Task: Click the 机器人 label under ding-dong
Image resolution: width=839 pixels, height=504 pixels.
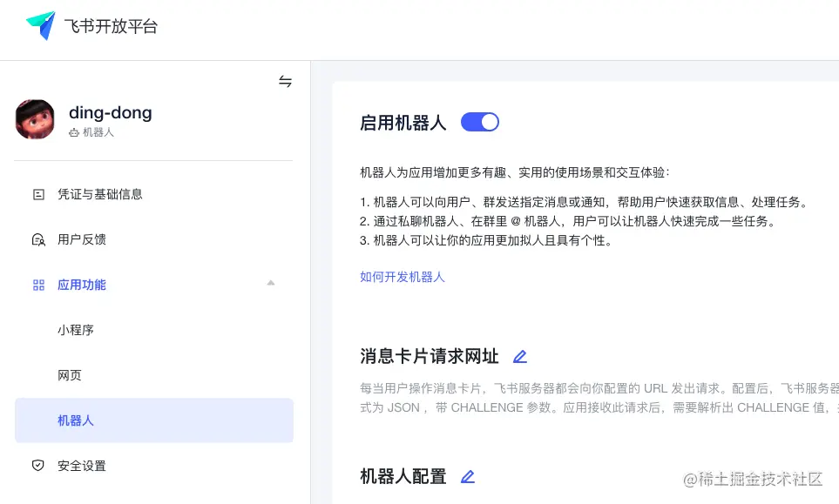Action: [x=98, y=132]
